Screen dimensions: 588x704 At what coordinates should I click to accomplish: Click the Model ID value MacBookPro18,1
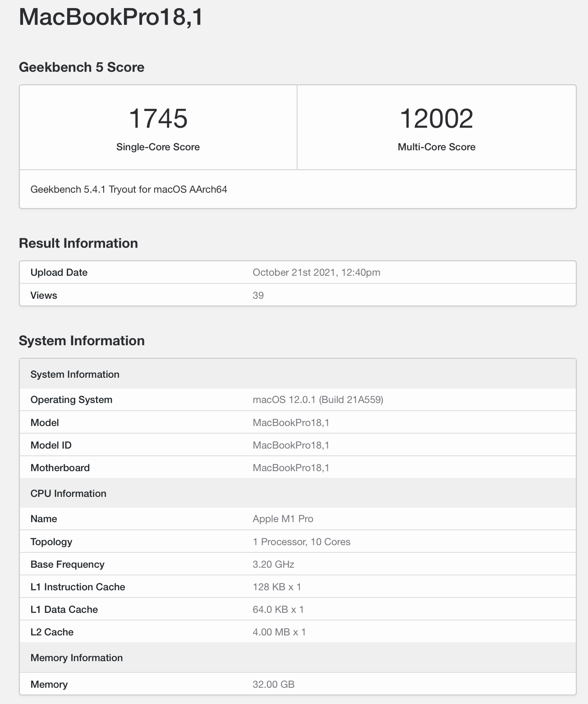click(291, 445)
